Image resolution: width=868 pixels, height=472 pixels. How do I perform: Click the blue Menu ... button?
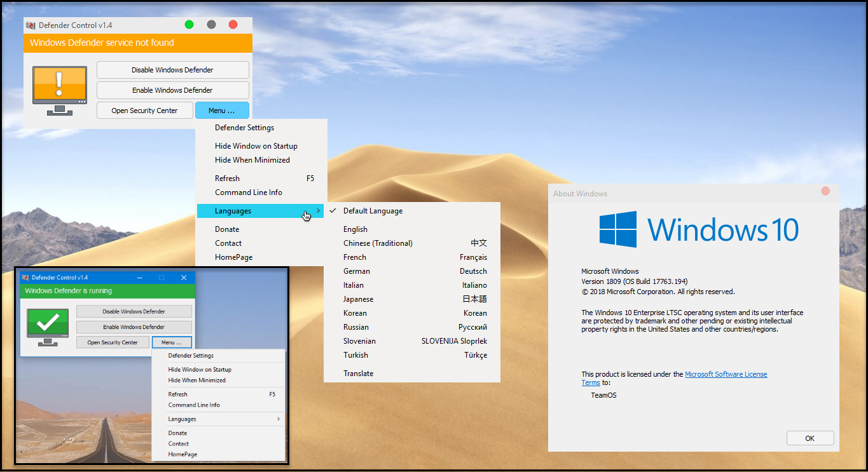222,111
